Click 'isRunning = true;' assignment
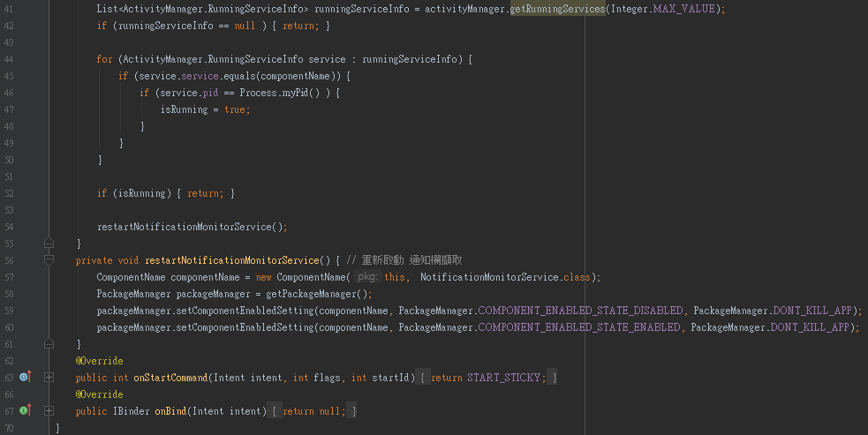This screenshot has height=435, width=868. click(206, 109)
